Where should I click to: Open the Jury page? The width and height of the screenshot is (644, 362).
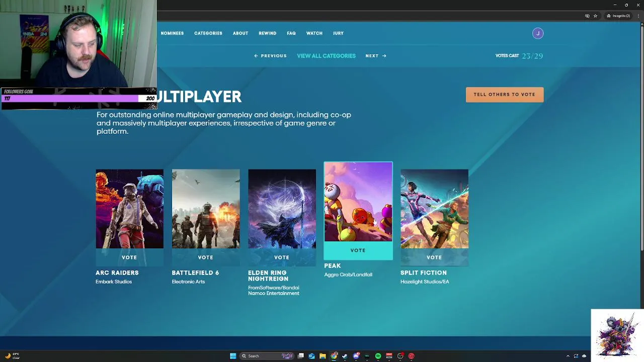click(x=338, y=33)
